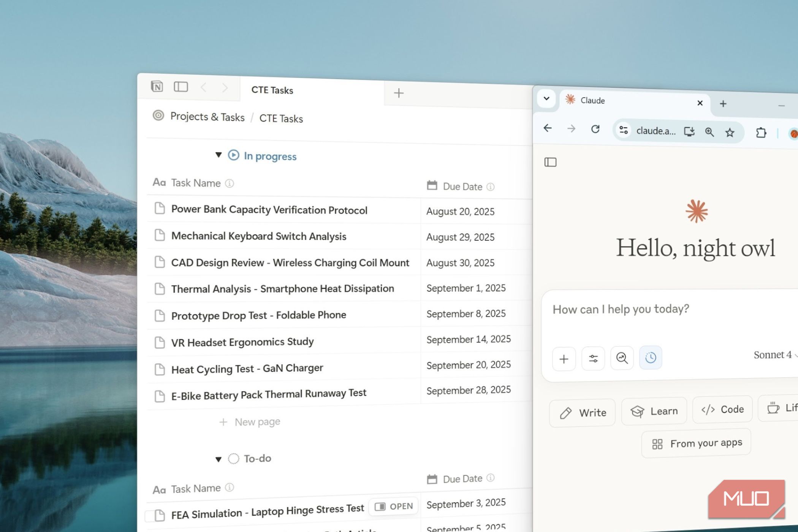Click OPEN button on FEA Simulation row
The height and width of the screenshot is (532, 798).
[394, 507]
